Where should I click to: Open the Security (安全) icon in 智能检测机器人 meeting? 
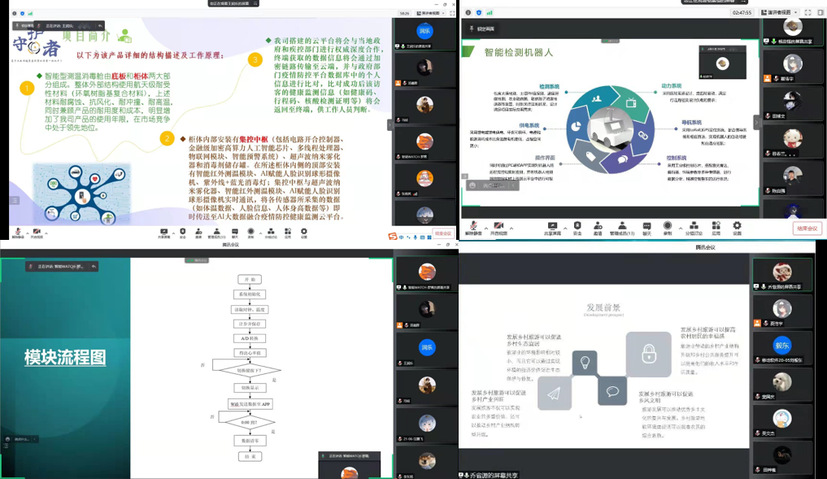577,229
